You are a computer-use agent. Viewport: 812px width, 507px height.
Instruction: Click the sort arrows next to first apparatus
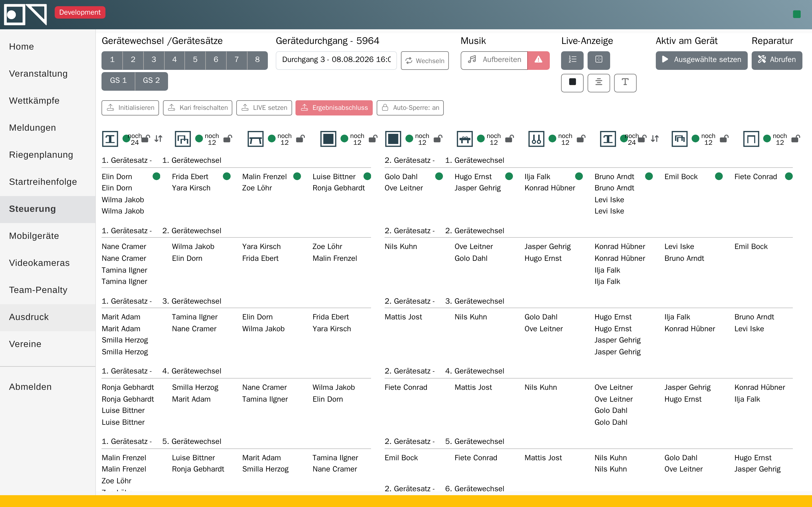coord(158,139)
